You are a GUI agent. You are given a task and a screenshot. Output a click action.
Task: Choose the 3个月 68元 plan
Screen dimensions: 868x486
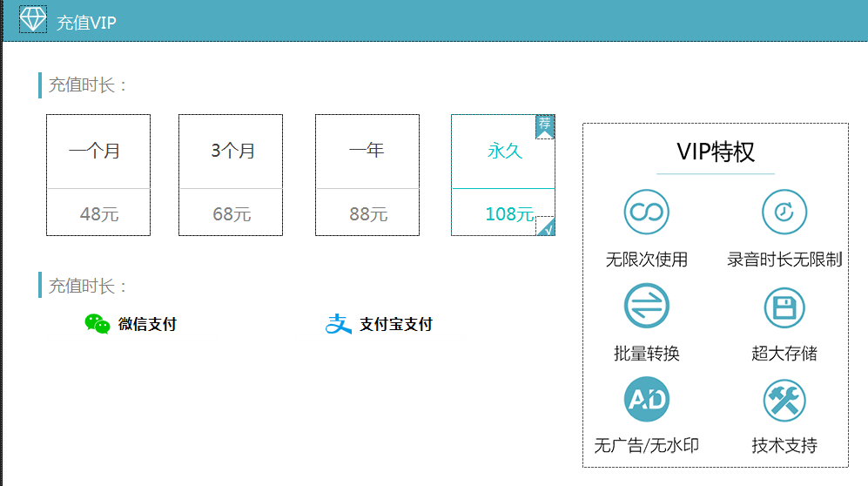pos(231,175)
